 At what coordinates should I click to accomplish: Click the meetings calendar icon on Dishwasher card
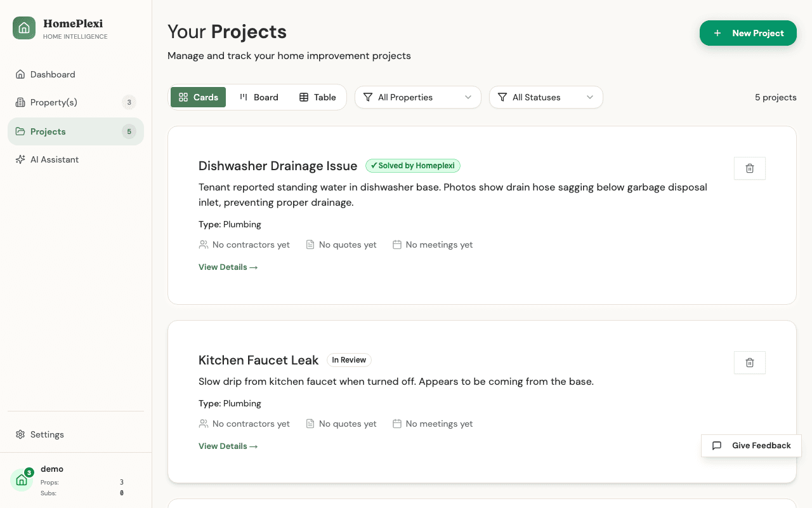pyautogui.click(x=397, y=244)
